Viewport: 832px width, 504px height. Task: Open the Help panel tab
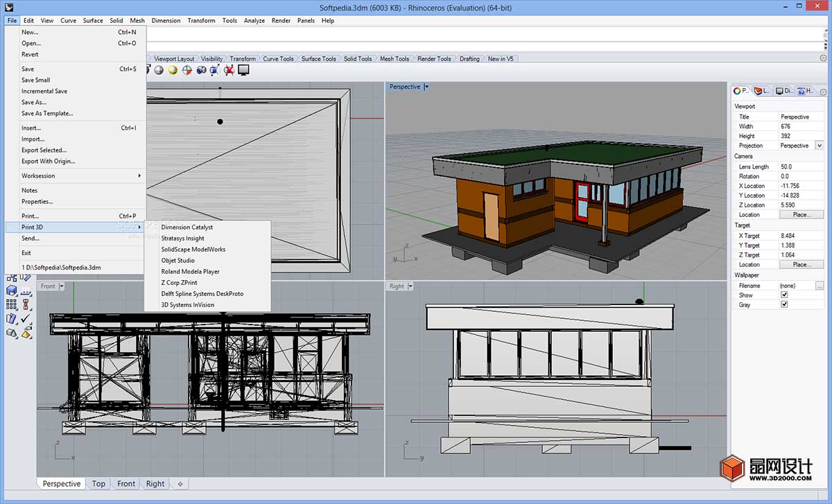click(806, 91)
